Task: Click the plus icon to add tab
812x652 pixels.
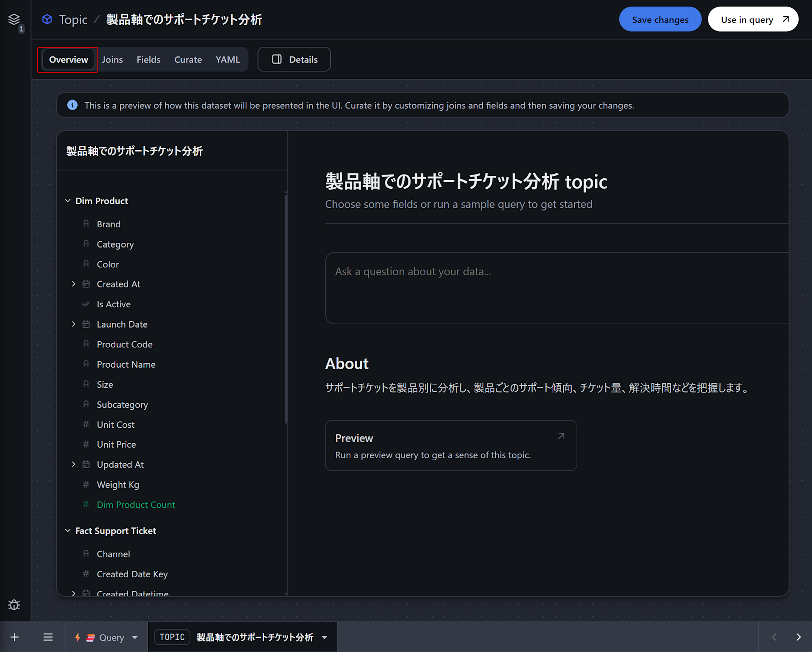Action: pyautogui.click(x=15, y=637)
